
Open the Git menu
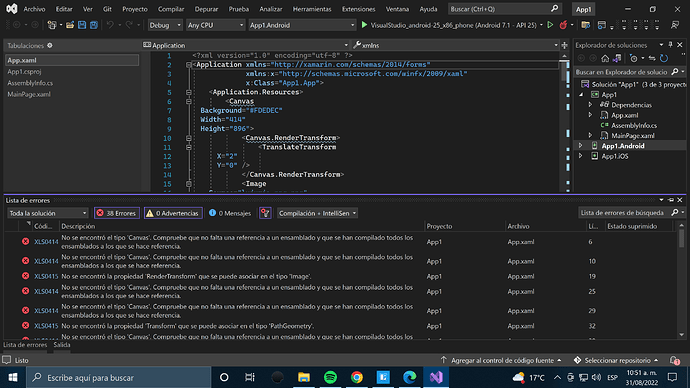pyautogui.click(x=107, y=9)
